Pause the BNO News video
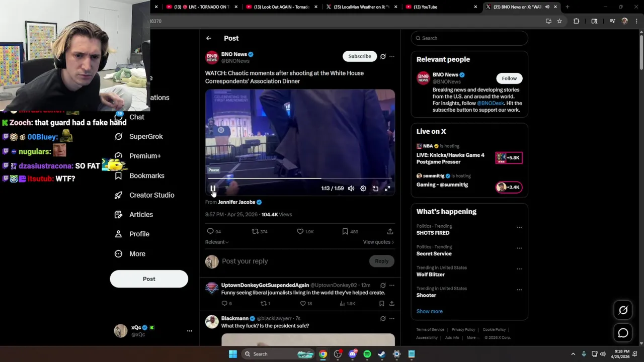 pyautogui.click(x=213, y=189)
